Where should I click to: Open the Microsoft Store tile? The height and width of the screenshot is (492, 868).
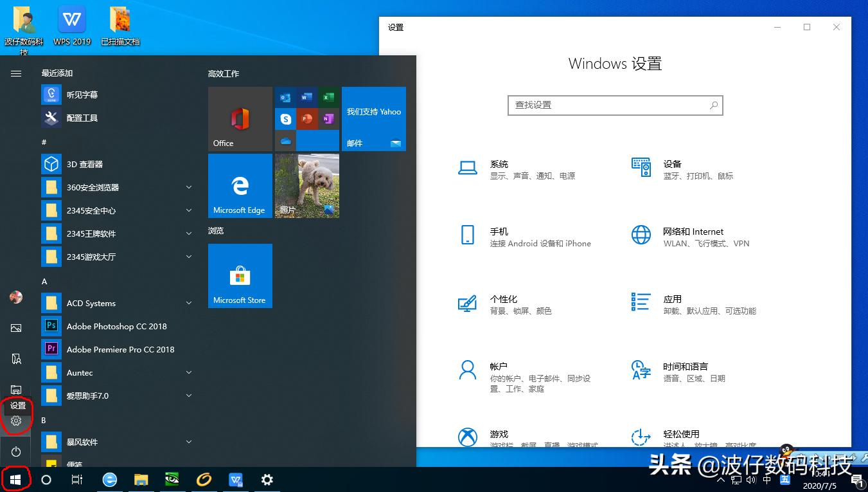click(240, 275)
